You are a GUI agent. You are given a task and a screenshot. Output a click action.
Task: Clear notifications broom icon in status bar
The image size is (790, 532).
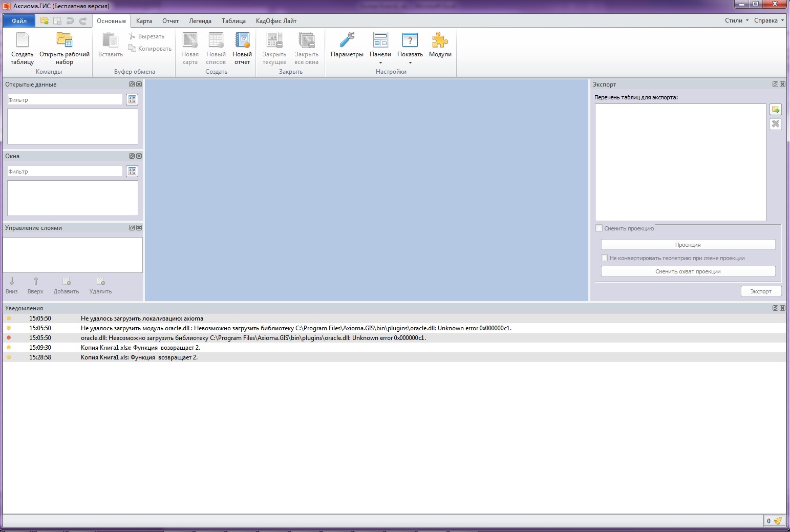(778, 521)
